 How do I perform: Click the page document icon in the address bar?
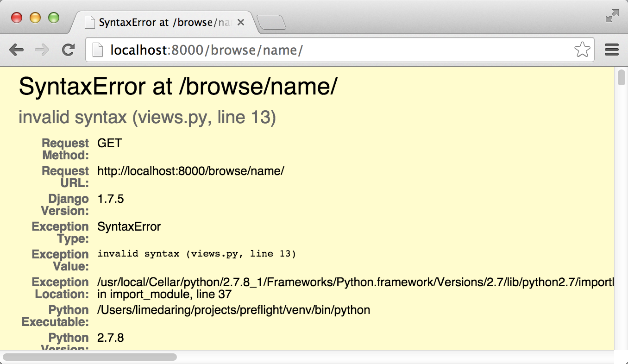[98, 50]
